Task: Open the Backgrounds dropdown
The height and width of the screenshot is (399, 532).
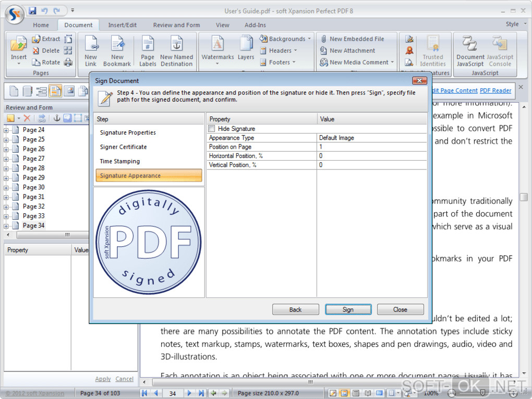Action: (x=285, y=39)
